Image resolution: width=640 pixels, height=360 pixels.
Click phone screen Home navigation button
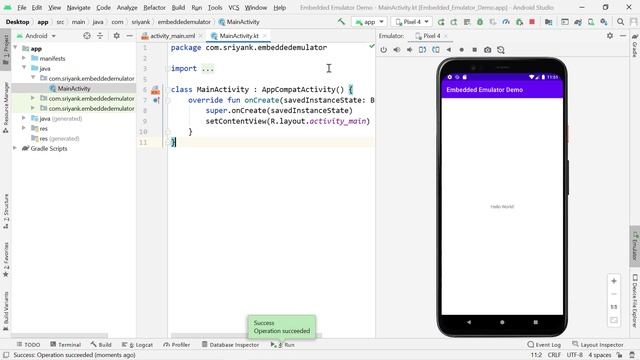click(502, 322)
